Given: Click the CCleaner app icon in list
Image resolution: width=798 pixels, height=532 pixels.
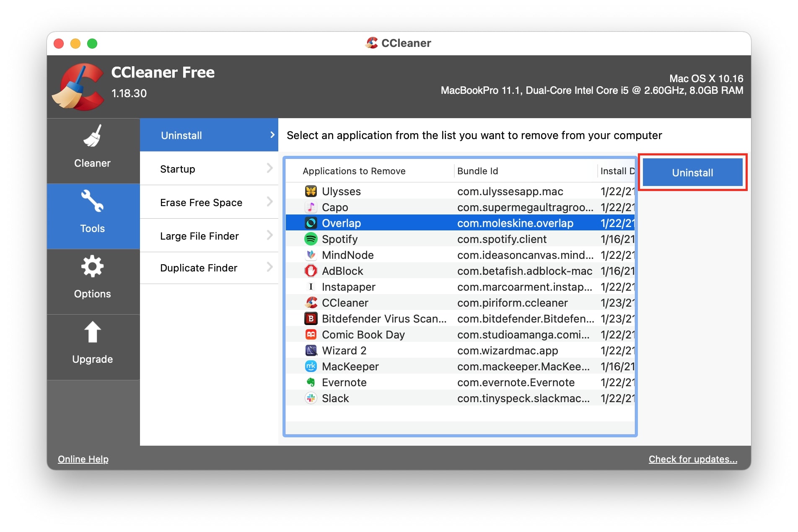Looking at the screenshot, I should 311,303.
